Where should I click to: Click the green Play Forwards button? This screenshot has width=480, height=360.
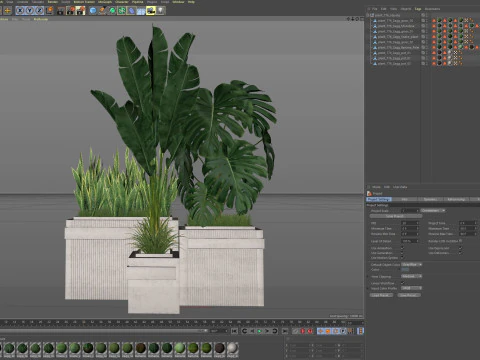[x=259, y=331]
